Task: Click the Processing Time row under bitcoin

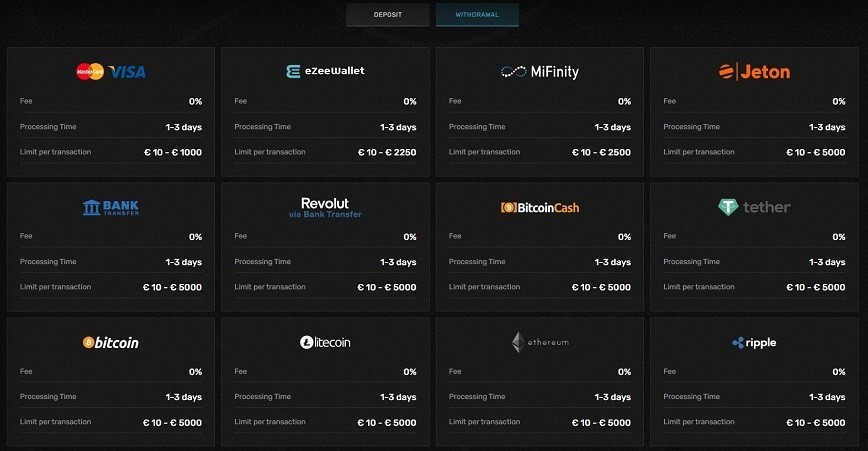Action: tap(111, 397)
